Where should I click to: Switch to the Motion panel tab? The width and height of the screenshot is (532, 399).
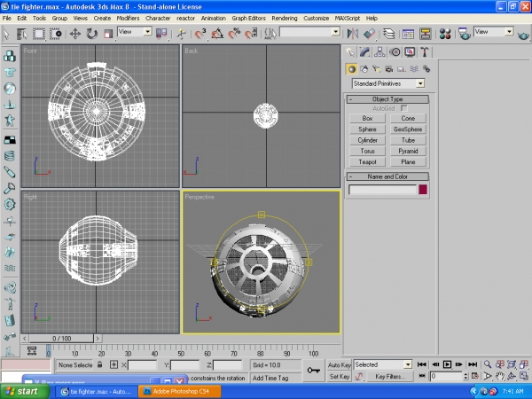pyautogui.click(x=395, y=52)
